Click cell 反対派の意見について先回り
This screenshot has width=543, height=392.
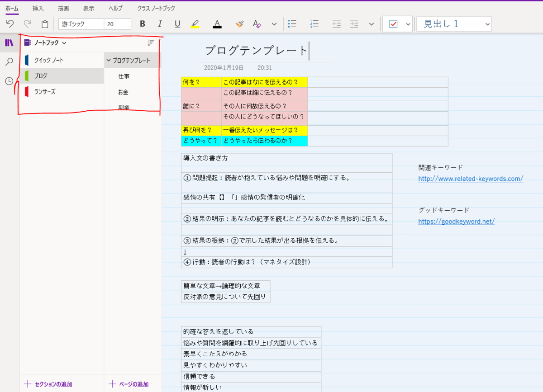click(x=225, y=297)
